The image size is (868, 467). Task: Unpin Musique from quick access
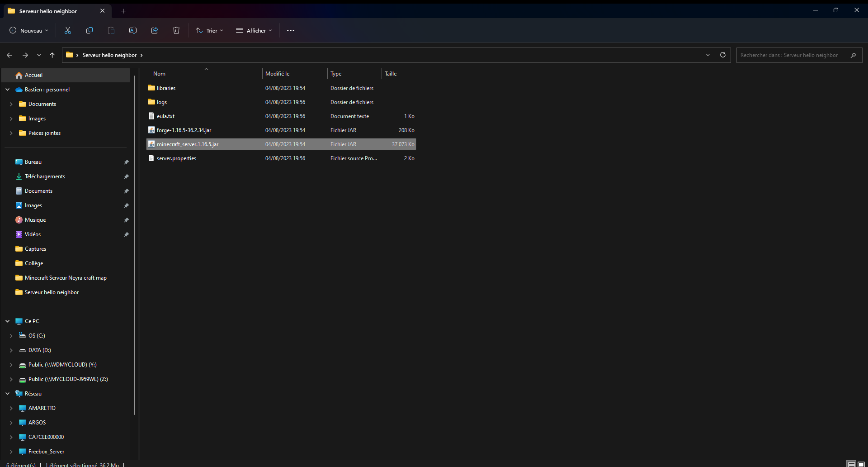click(127, 220)
